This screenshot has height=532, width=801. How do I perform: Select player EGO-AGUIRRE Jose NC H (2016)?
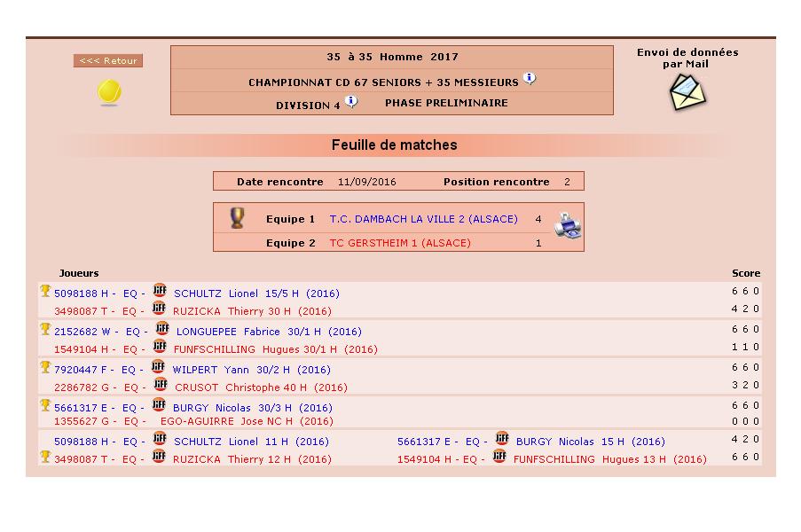[247, 422]
